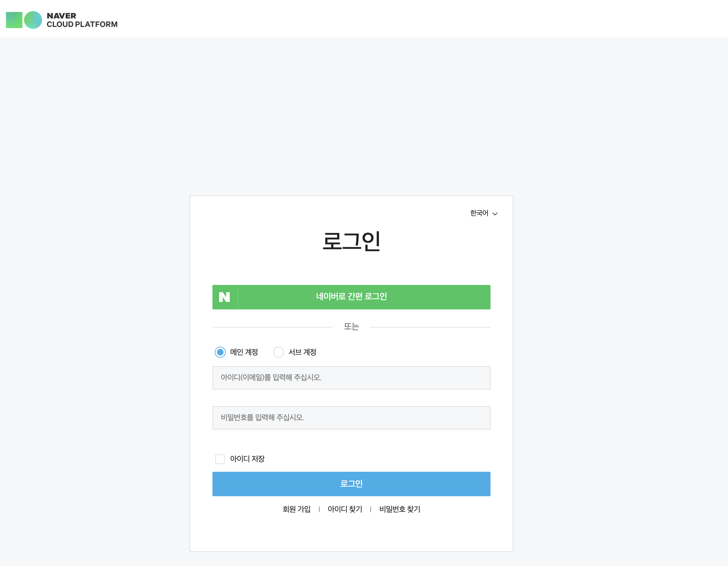Image resolution: width=728 pixels, height=566 pixels.
Task: Click the round gradient circle logo icon
Action: 33,20
